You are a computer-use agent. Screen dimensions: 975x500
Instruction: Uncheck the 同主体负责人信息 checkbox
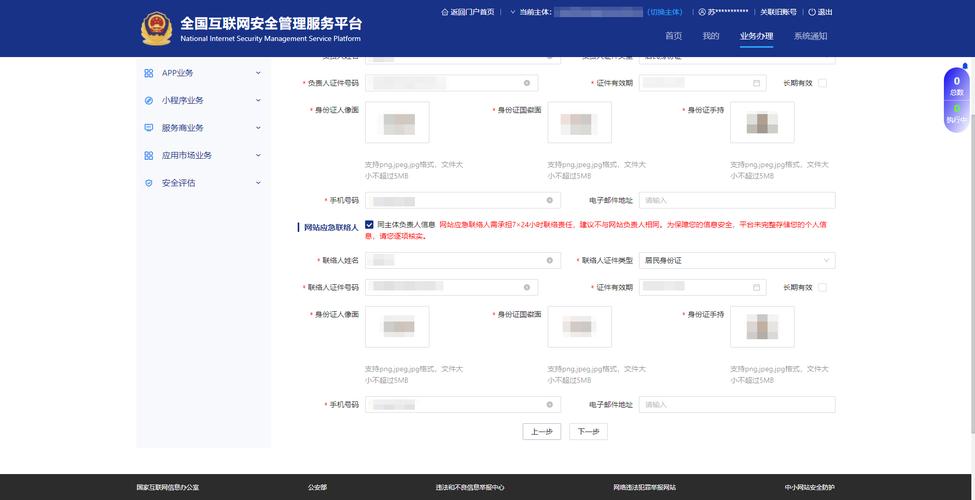point(369,225)
